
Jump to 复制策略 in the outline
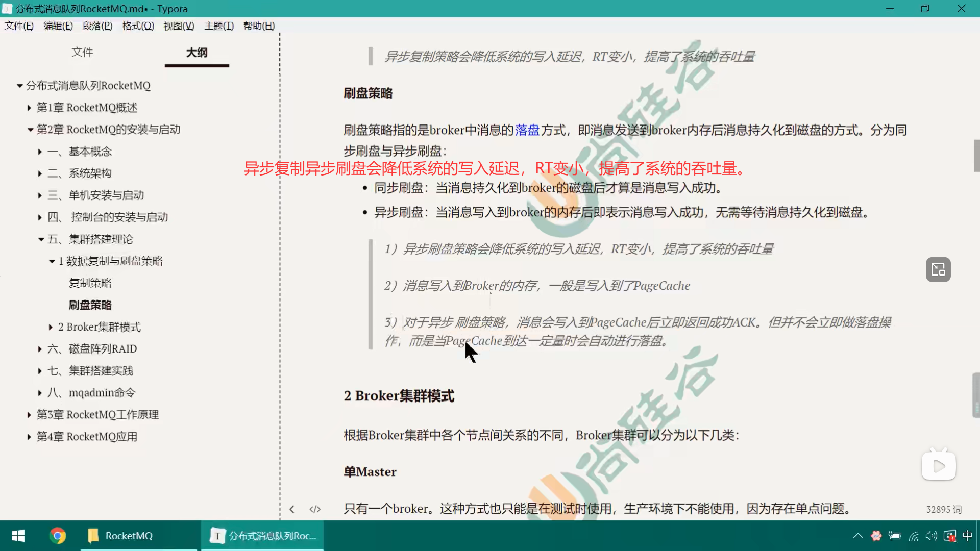click(x=90, y=283)
